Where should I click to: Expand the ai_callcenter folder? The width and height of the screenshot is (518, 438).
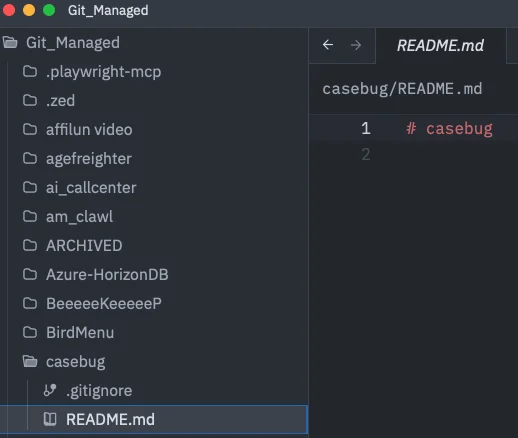[x=154, y=187]
